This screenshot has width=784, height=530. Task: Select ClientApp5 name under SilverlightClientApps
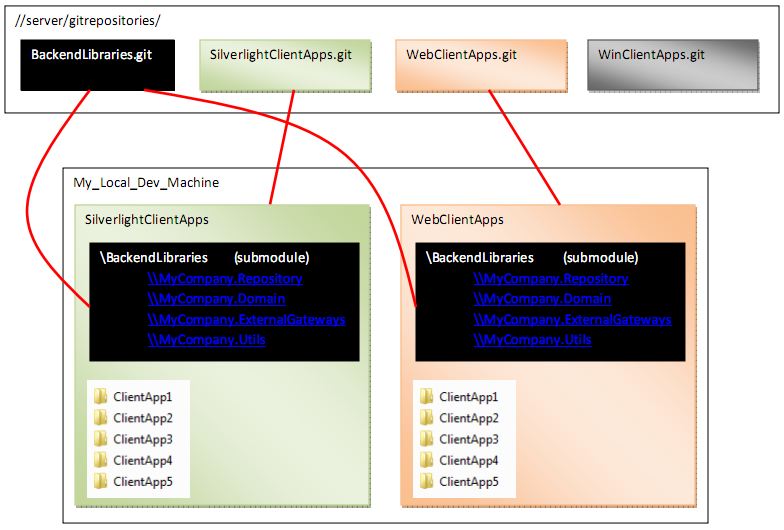(x=143, y=482)
